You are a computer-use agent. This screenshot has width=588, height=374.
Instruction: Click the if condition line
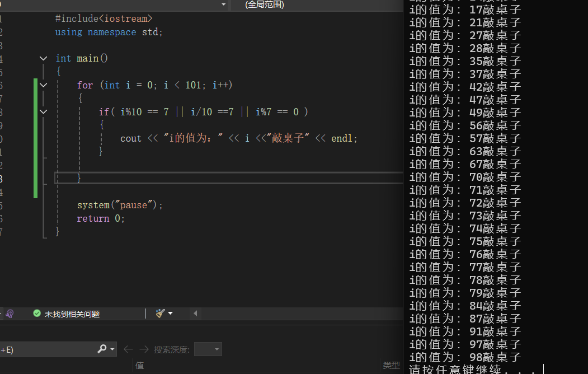pyautogui.click(x=203, y=112)
